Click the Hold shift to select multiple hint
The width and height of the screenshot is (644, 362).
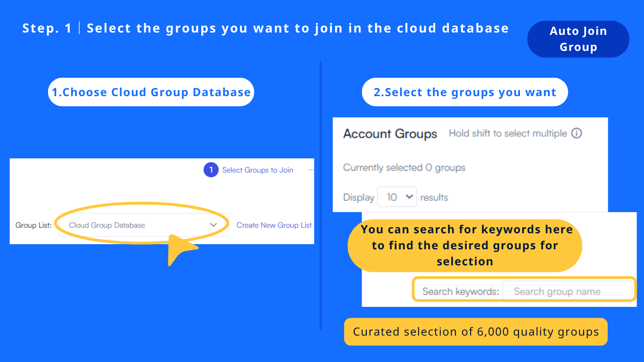click(508, 133)
